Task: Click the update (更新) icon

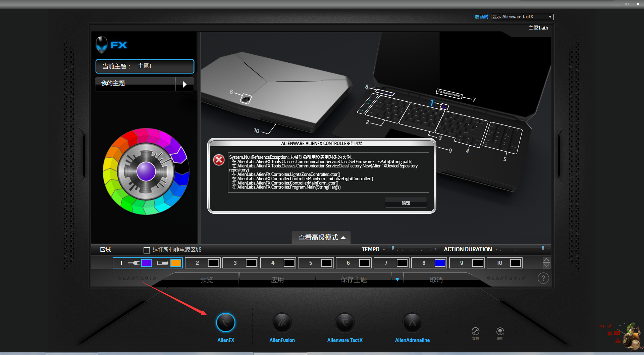Action: 500,331
